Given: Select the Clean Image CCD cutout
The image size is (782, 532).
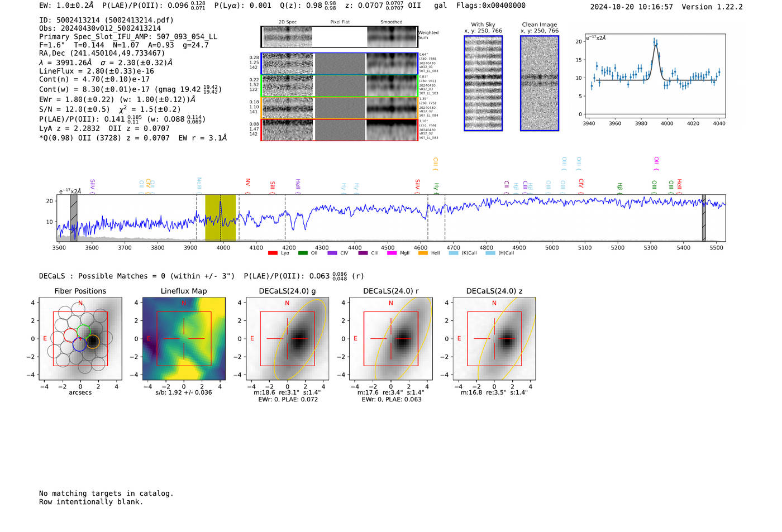Looking at the screenshot, I should pyautogui.click(x=540, y=83).
